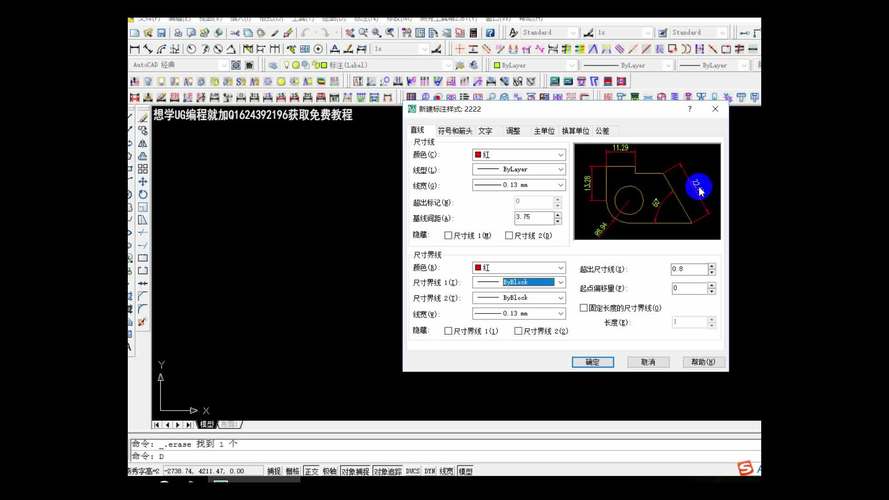
Task: Toggle DYN dynamic input in status bar
Action: pos(430,471)
